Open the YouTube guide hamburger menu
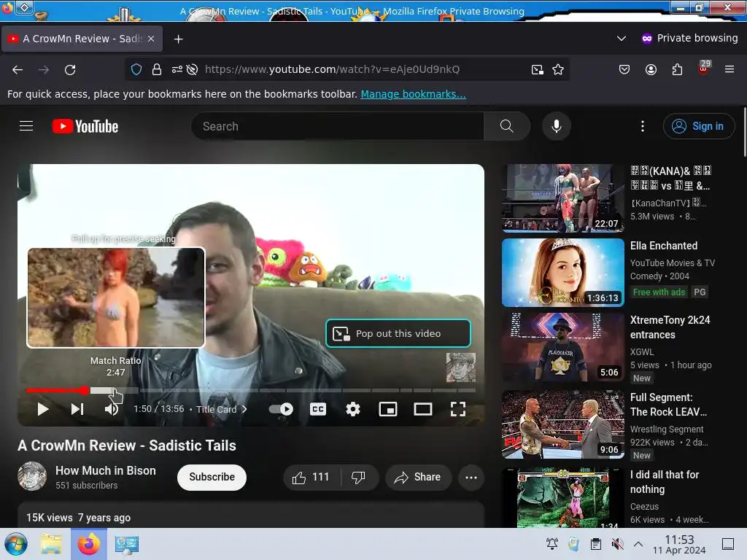 pos(26,125)
